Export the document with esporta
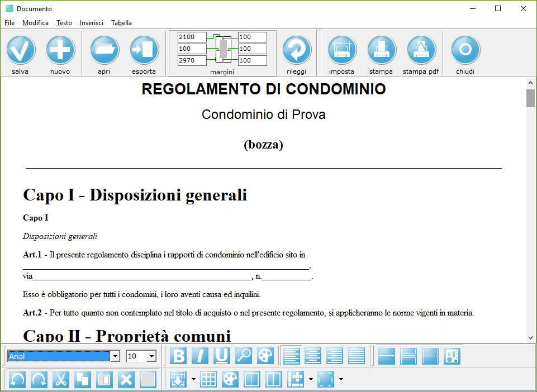Image resolution: width=537 pixels, height=392 pixels. tap(144, 50)
